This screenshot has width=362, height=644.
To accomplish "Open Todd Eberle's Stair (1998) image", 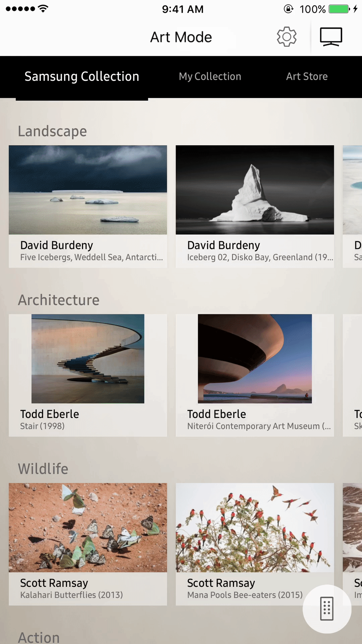I will [88, 359].
